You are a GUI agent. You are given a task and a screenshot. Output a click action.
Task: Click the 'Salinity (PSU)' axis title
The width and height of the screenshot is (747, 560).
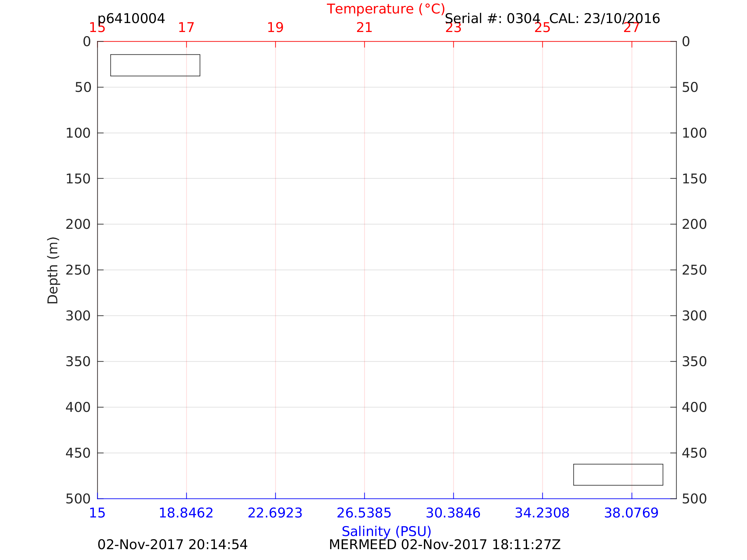pos(386,531)
